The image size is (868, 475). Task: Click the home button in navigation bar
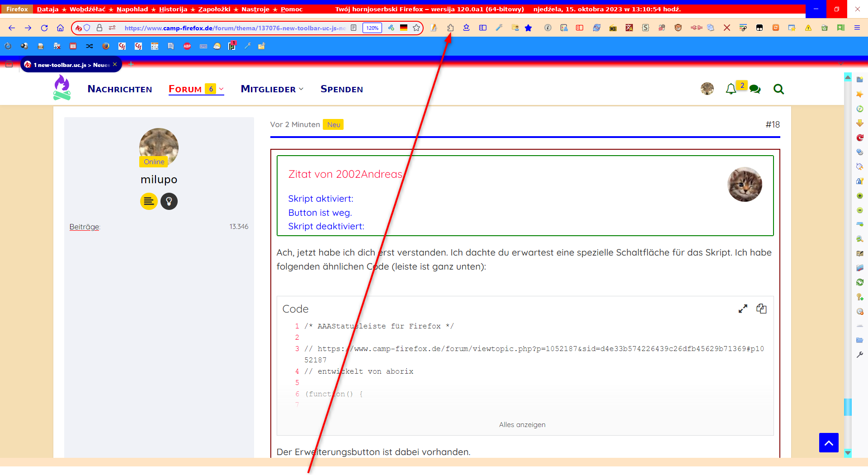pyautogui.click(x=60, y=28)
